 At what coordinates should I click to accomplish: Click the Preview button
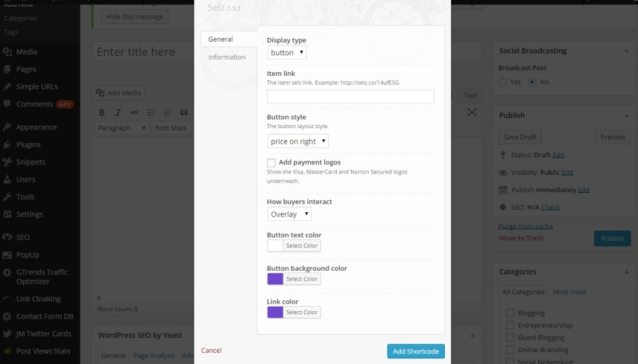click(613, 138)
